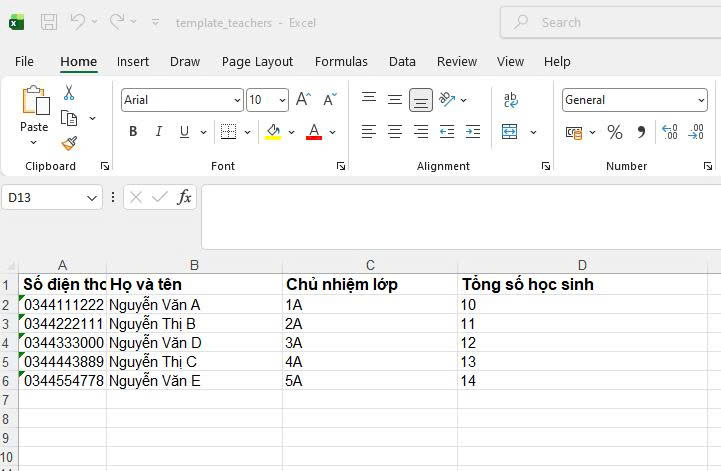
Task: Open the Arial font name dropdown
Action: [x=237, y=100]
